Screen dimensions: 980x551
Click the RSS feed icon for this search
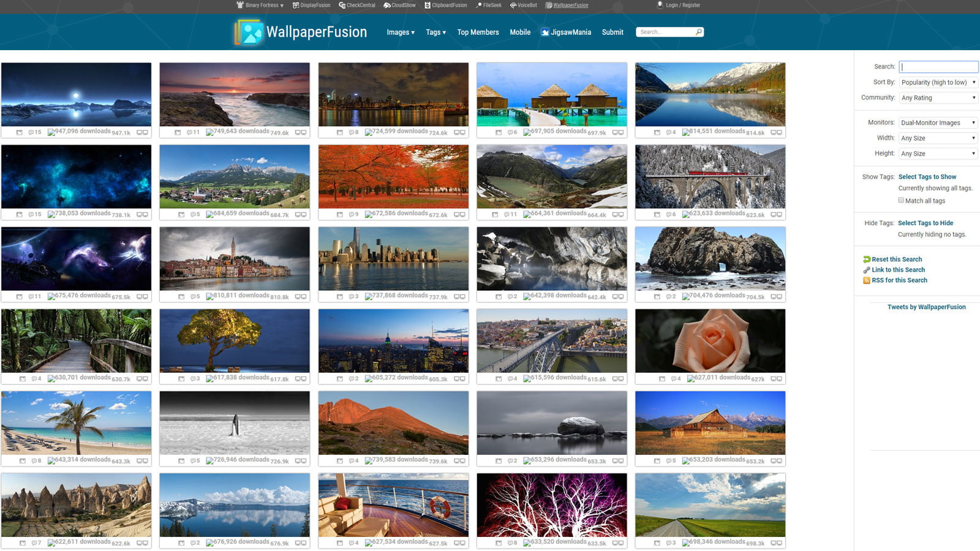867,280
